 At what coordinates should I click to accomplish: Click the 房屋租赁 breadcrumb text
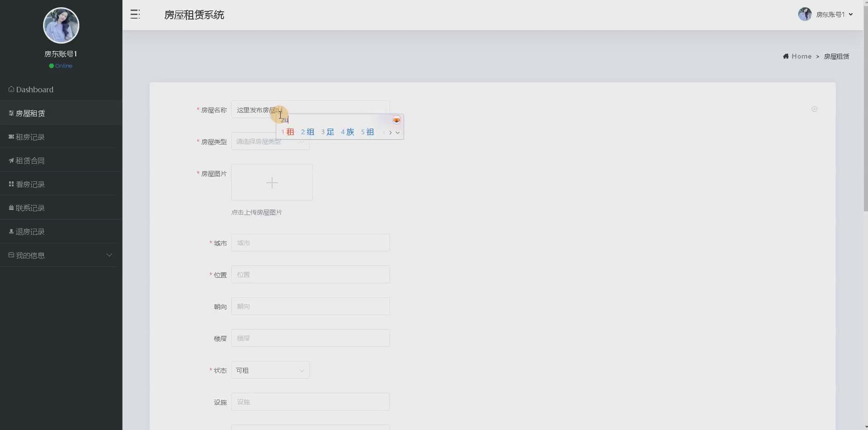[x=837, y=56]
